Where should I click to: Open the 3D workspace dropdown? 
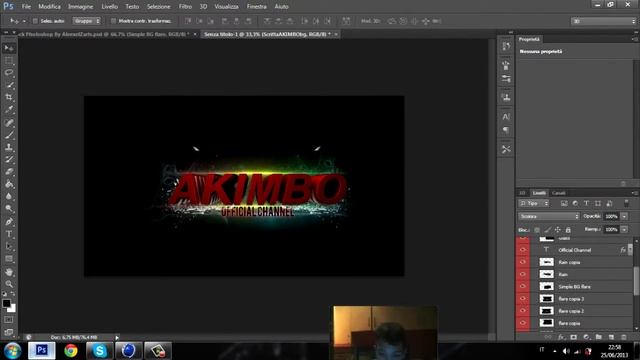(603, 21)
